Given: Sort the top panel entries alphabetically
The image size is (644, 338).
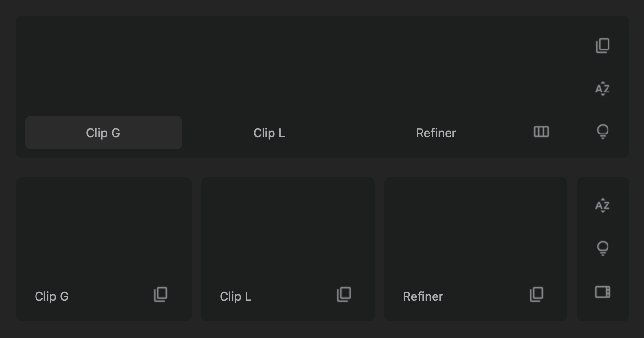Looking at the screenshot, I should pyautogui.click(x=602, y=89).
